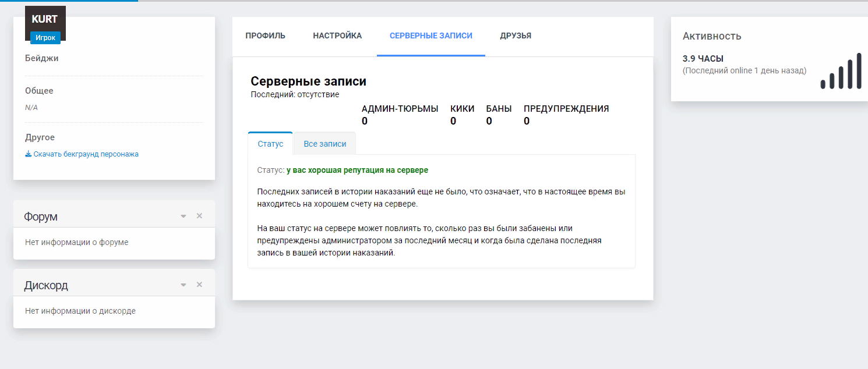Viewport: 868px width, 369px height.
Task: Click the Другое section label
Action: (40, 137)
